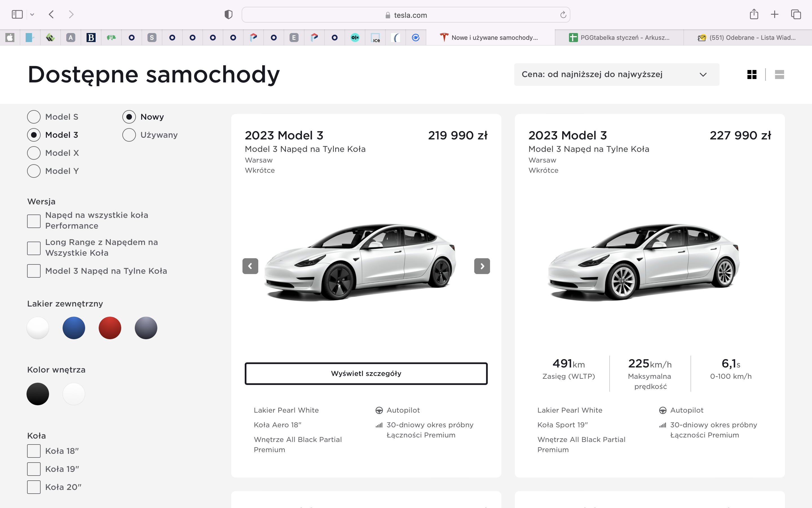Open the pinned light-blue .pl tab
This screenshot has height=508, width=812.
click(x=30, y=37)
